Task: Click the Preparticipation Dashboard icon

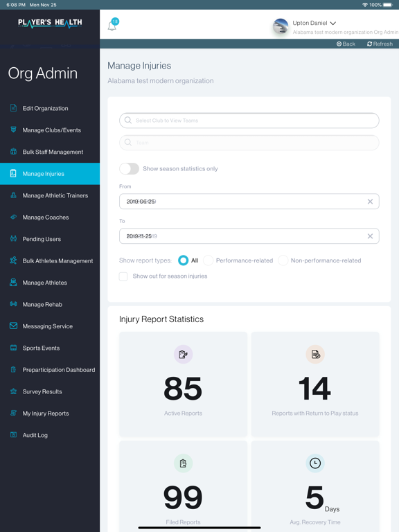Action: [13, 369]
